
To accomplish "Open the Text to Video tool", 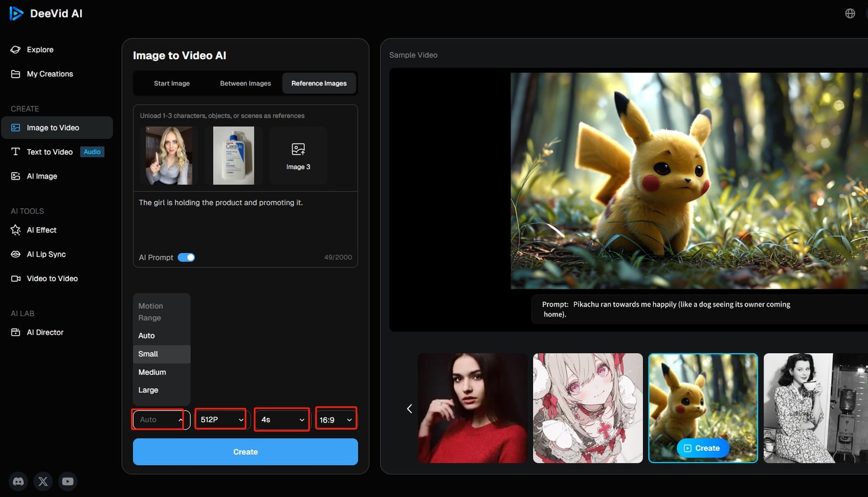I will click(x=50, y=152).
